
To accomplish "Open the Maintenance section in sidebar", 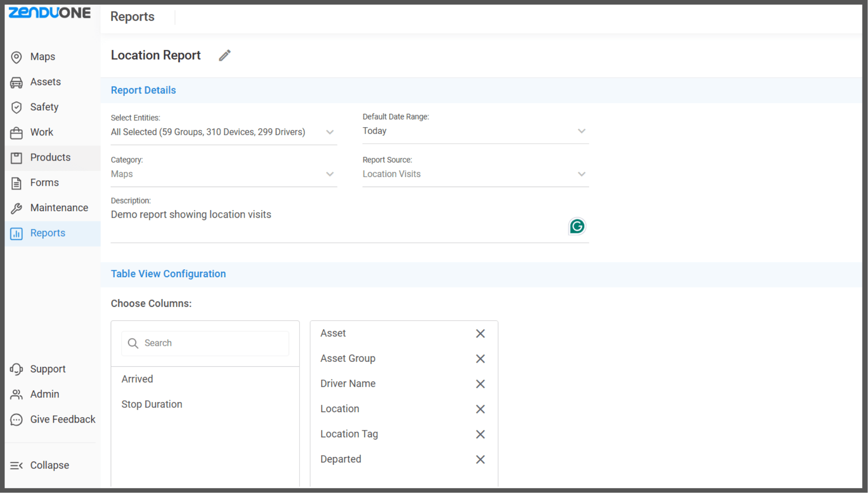I will point(59,208).
